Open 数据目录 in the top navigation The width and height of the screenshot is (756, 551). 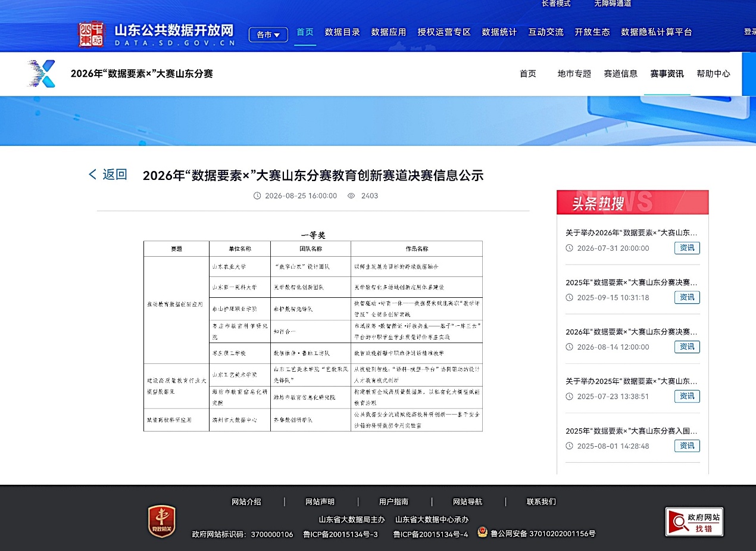click(x=342, y=32)
